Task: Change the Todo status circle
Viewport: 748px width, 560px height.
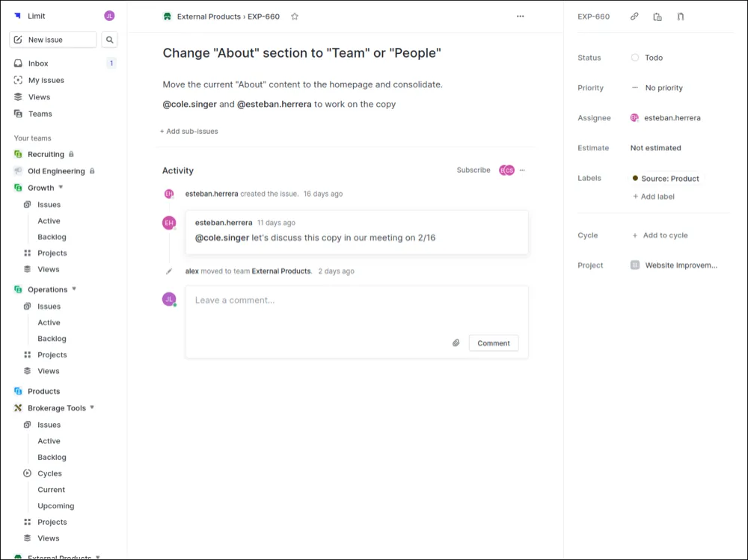Action: [634, 58]
